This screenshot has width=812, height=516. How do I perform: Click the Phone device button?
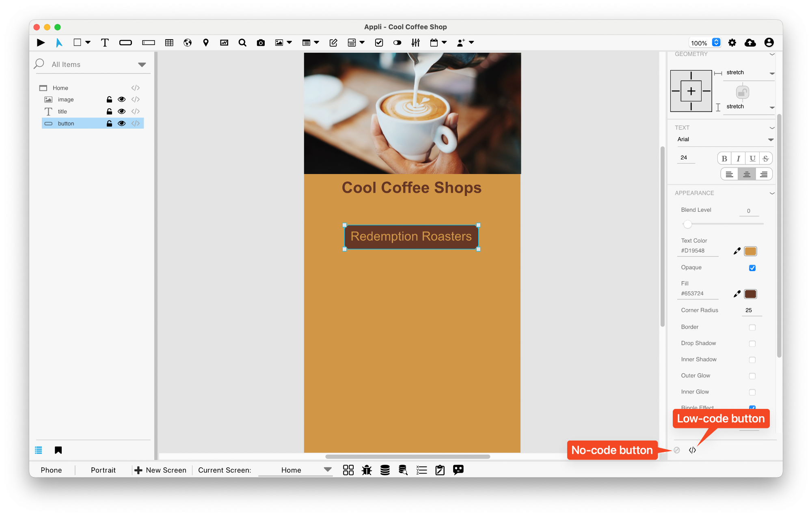(x=51, y=470)
